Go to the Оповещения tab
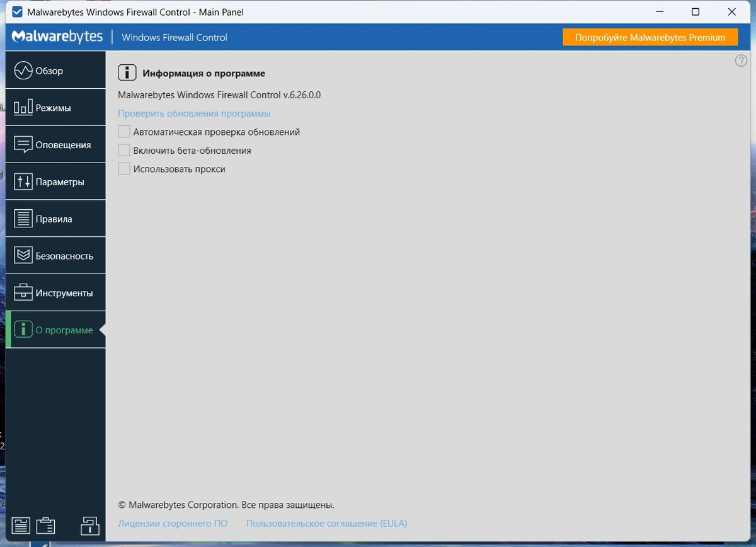 (55, 145)
